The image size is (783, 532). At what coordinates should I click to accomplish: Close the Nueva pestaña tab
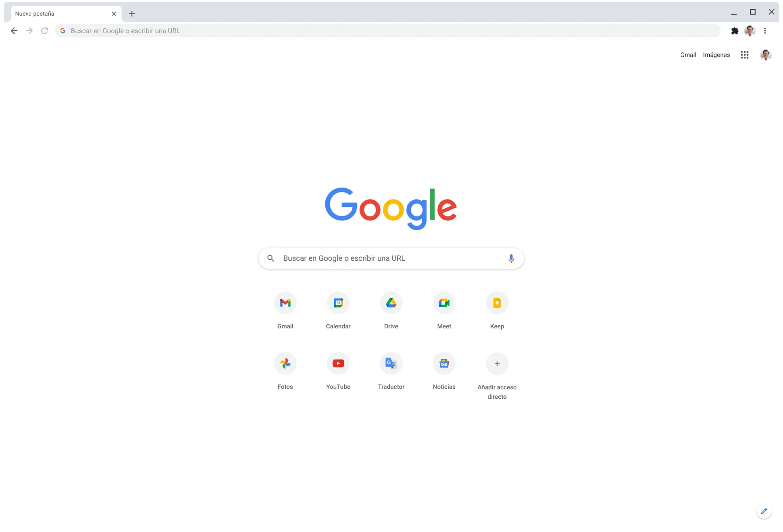pyautogui.click(x=114, y=14)
